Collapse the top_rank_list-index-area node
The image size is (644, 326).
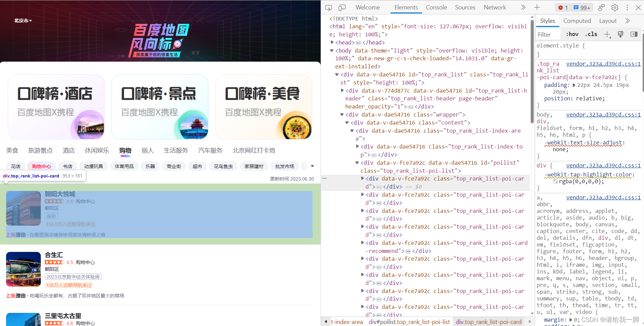352,131
